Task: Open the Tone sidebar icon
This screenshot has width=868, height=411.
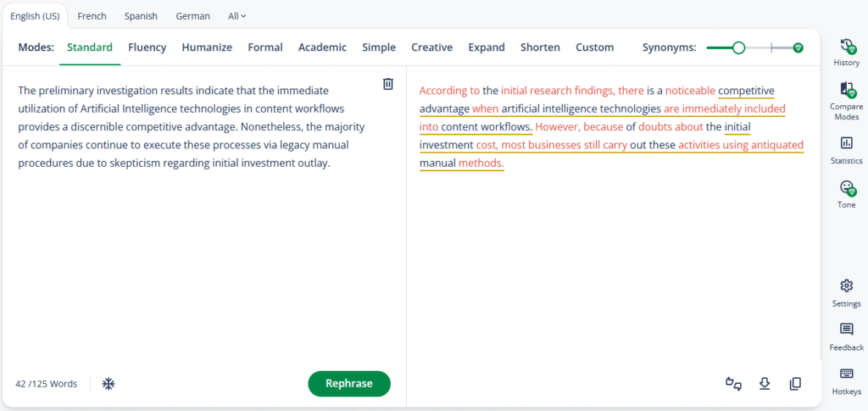Action: [x=846, y=188]
